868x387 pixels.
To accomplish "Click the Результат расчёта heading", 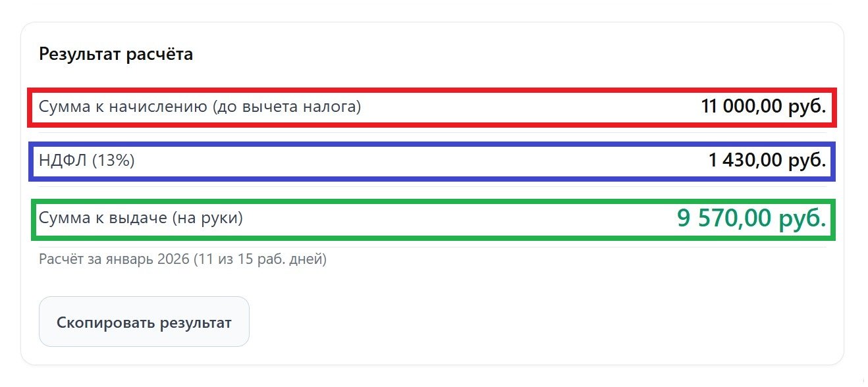I will tap(116, 54).
